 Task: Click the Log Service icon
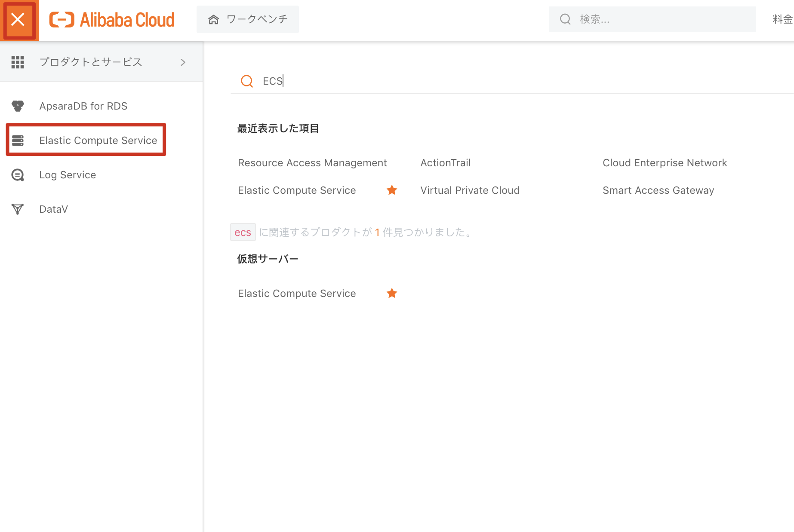tap(18, 175)
